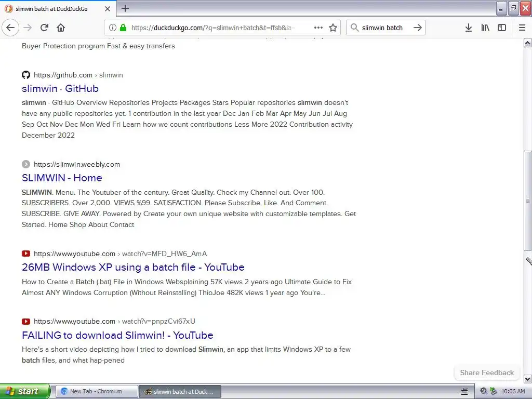
Task: Click the search magnifier icon in search box
Action: pos(354,28)
